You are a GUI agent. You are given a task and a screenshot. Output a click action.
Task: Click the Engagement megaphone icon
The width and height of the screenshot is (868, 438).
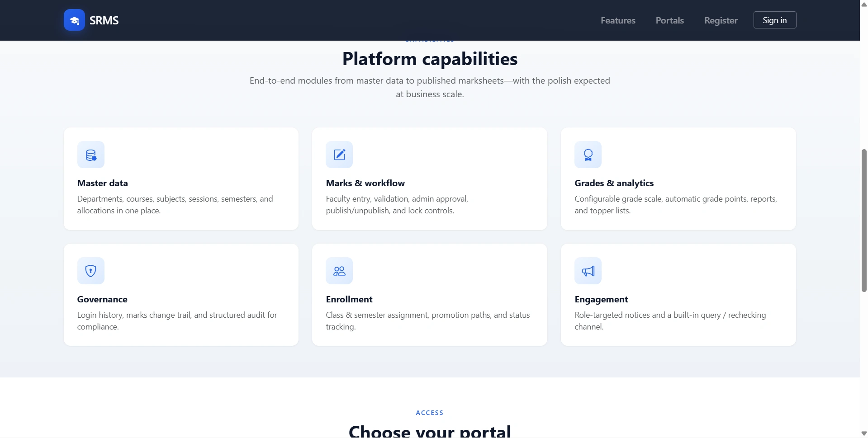click(x=588, y=271)
